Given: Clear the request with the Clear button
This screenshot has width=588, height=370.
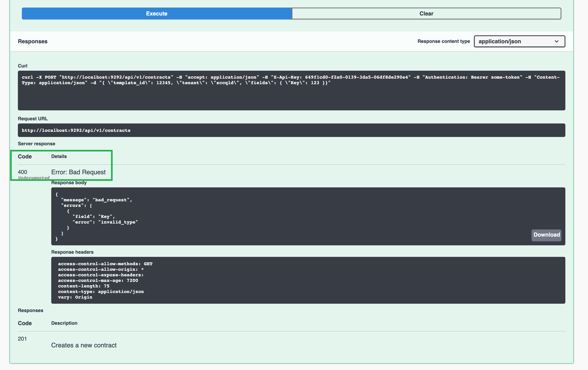Looking at the screenshot, I should pos(426,13).
